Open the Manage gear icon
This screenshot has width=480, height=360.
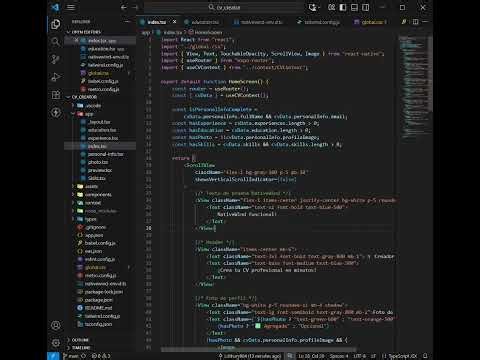pos(56,343)
